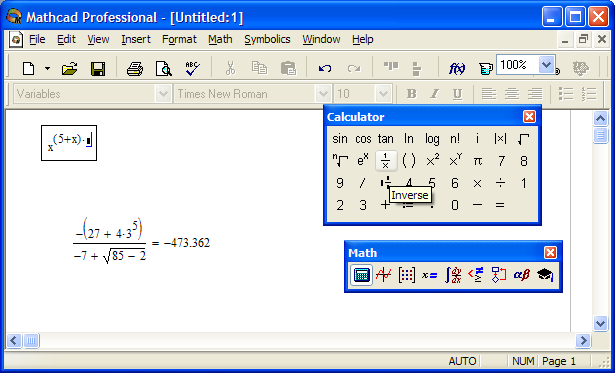This screenshot has height=373, width=615.
Task: Run the ABC spelling check icon
Action: coord(192,69)
